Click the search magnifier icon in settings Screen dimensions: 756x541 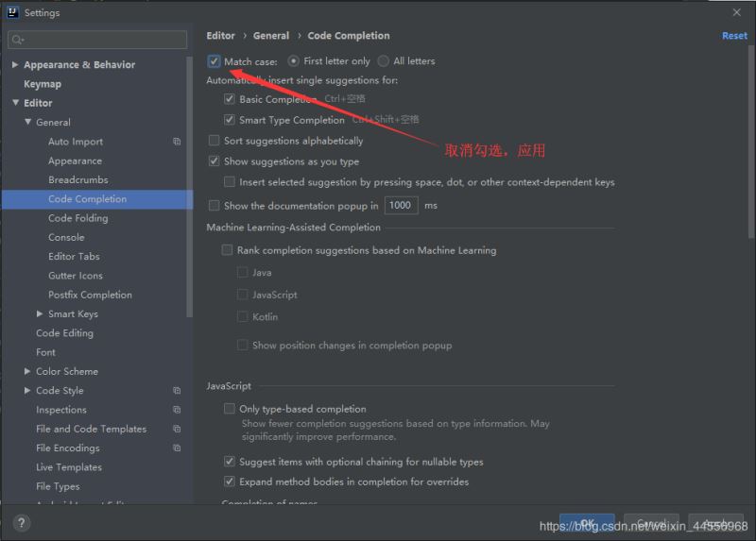[x=17, y=40]
